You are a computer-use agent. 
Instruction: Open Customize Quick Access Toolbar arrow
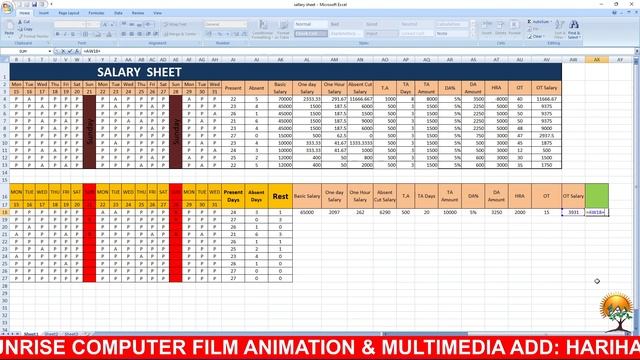(51, 4)
